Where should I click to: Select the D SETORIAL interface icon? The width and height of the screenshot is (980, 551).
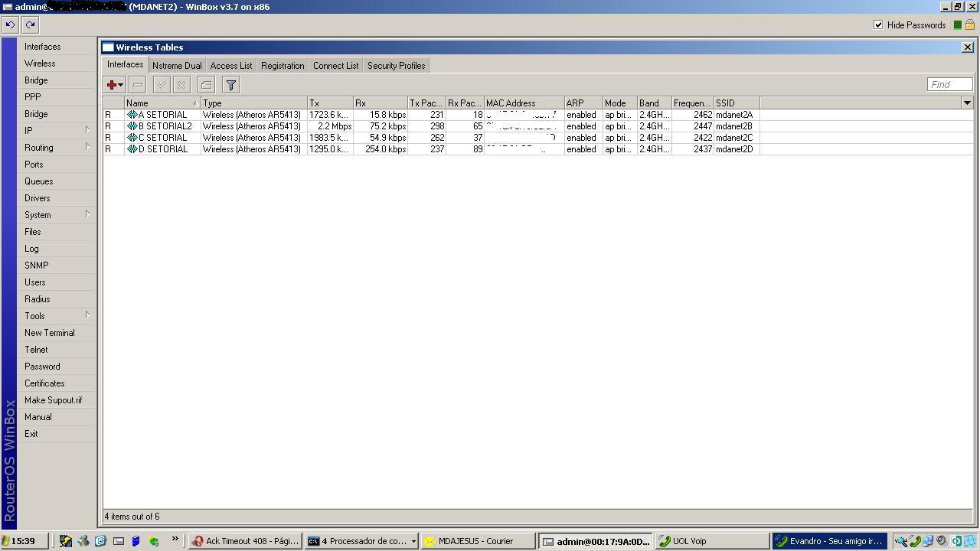tap(132, 149)
